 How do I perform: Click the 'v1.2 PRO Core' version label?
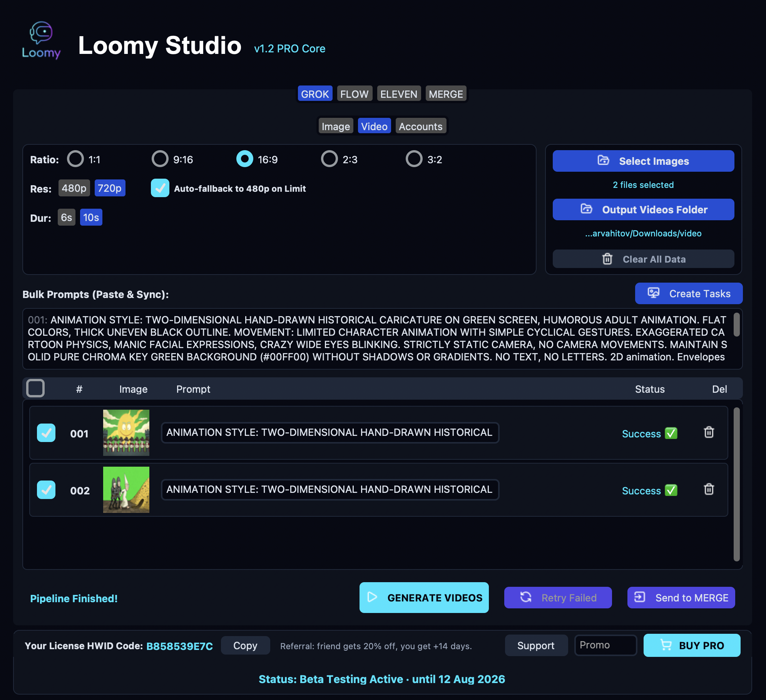(x=289, y=49)
